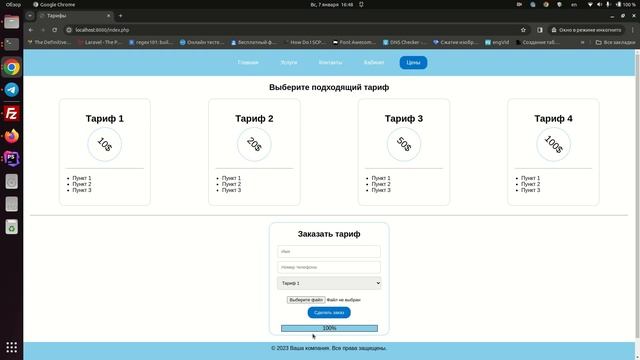Open Chrome side panel icon
Viewport: 640px width, 360px height.
click(x=540, y=30)
